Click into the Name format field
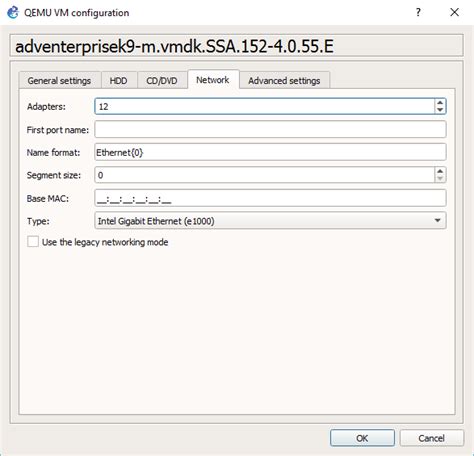This screenshot has width=474, height=456. pyautogui.click(x=270, y=152)
